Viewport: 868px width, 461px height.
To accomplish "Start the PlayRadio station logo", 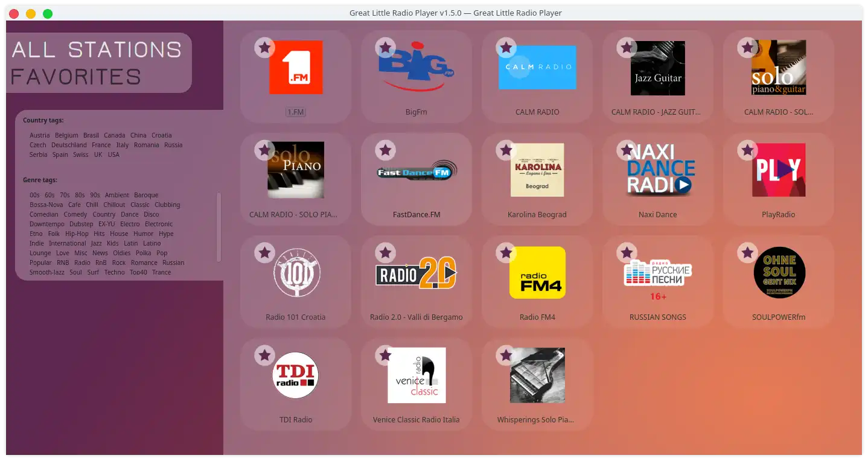I will click(779, 170).
